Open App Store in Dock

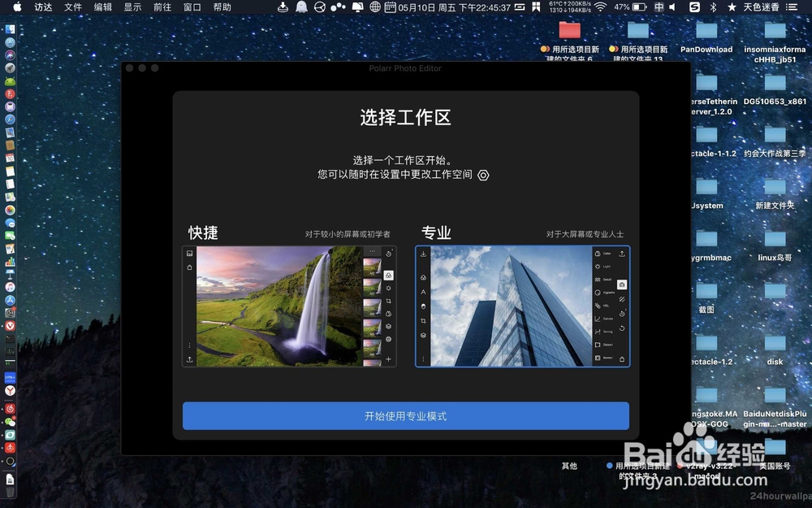point(10,300)
